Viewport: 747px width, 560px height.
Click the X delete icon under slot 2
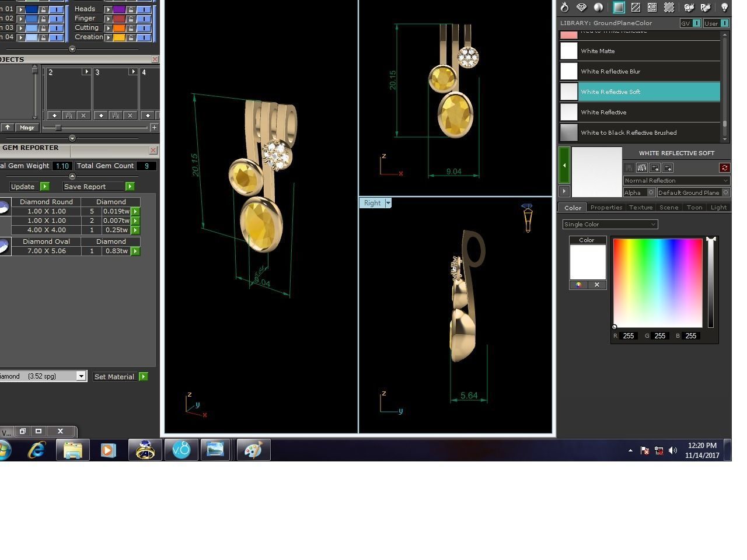tap(83, 116)
